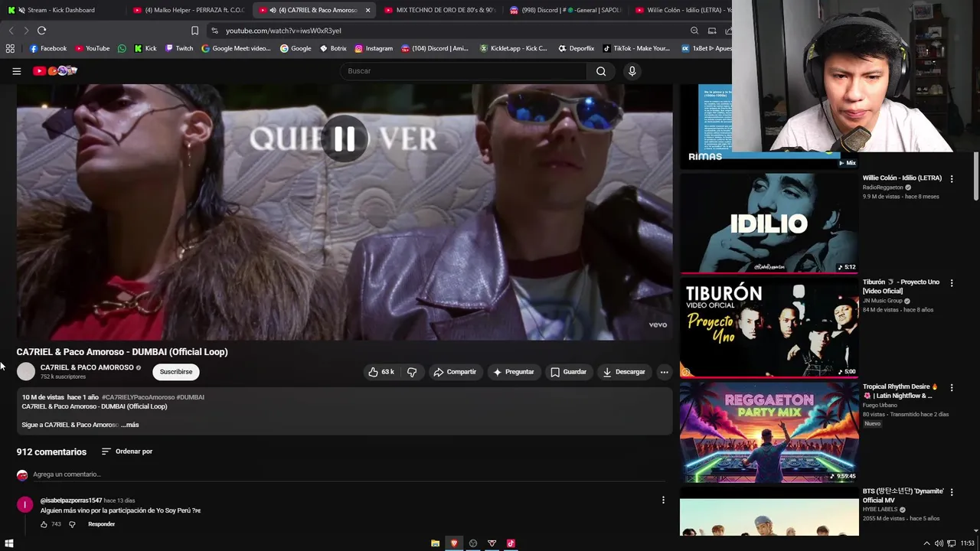Bookmark the page with the bookmark icon
Screen dimensions: 980x551
click(x=194, y=31)
